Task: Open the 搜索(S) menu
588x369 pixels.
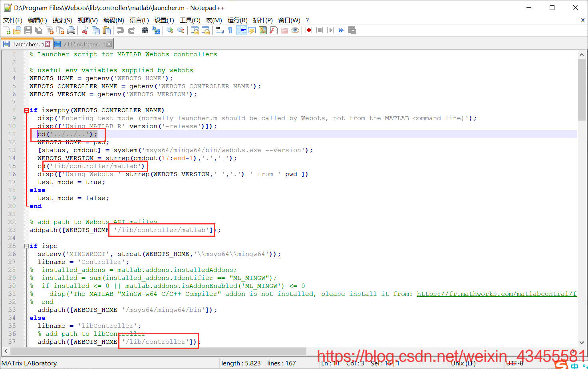Action: [x=62, y=20]
